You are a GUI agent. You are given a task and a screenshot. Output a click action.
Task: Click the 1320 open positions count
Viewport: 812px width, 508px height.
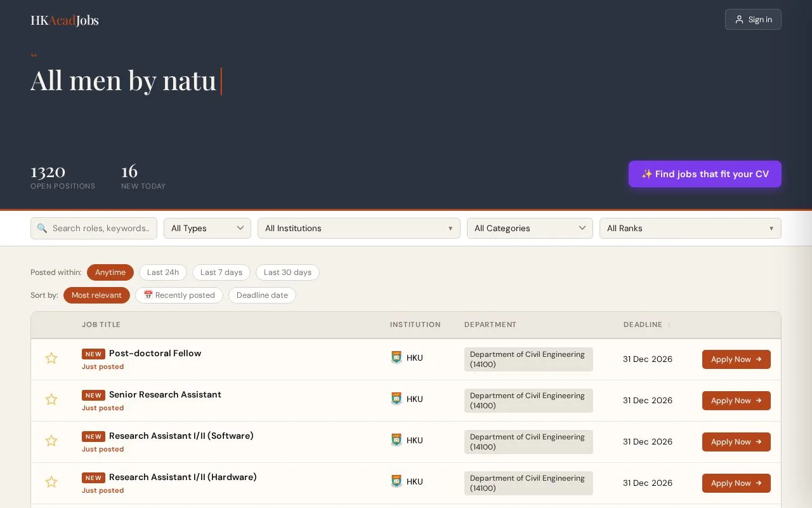tap(48, 171)
